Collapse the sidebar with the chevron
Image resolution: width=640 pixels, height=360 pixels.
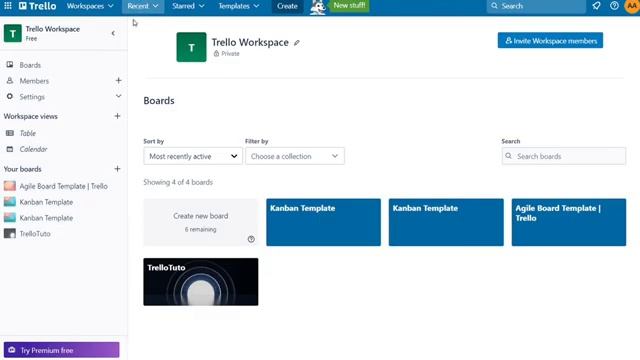pos(113,33)
